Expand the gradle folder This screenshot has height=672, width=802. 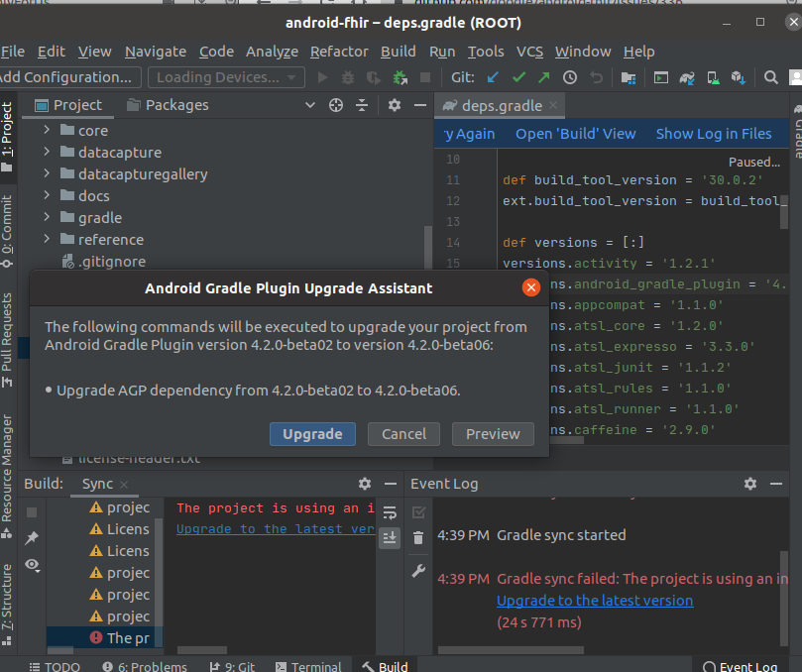pos(47,217)
